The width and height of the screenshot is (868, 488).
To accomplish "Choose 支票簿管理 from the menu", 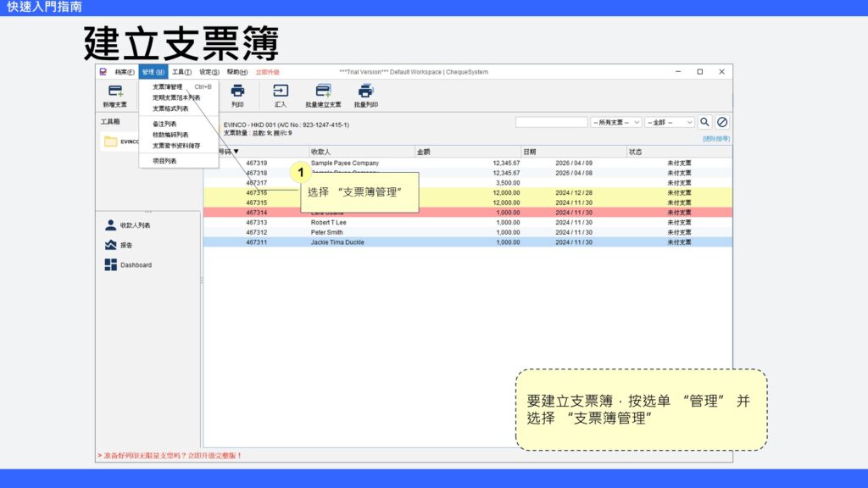I will point(179,87).
